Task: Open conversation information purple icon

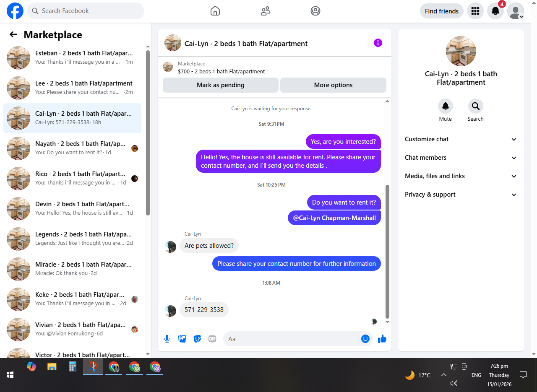Action: (378, 43)
